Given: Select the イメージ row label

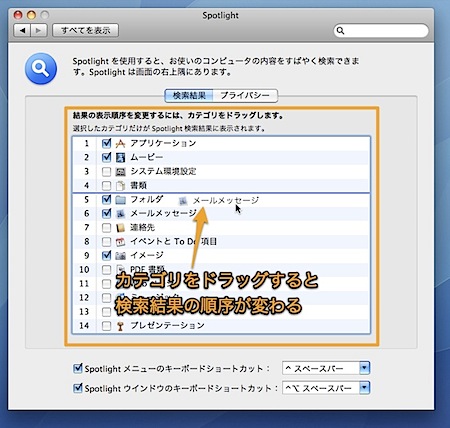Looking at the screenshot, I should 147,255.
